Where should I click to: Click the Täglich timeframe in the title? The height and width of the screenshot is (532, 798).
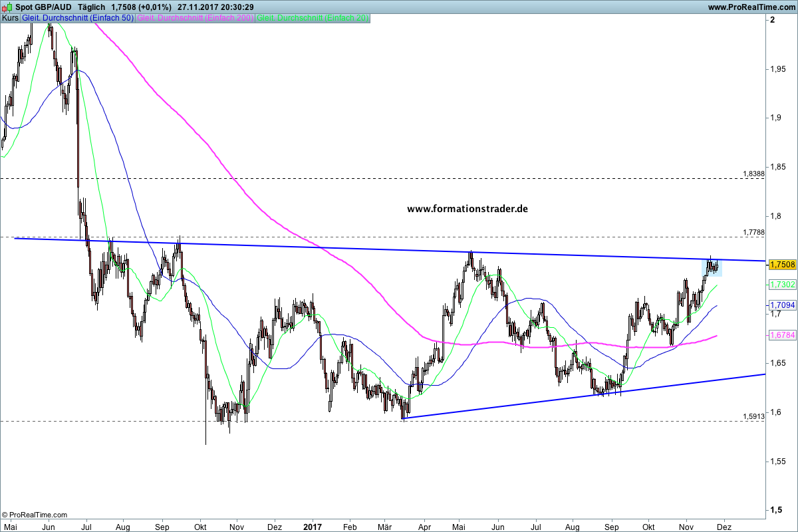[x=91, y=7]
